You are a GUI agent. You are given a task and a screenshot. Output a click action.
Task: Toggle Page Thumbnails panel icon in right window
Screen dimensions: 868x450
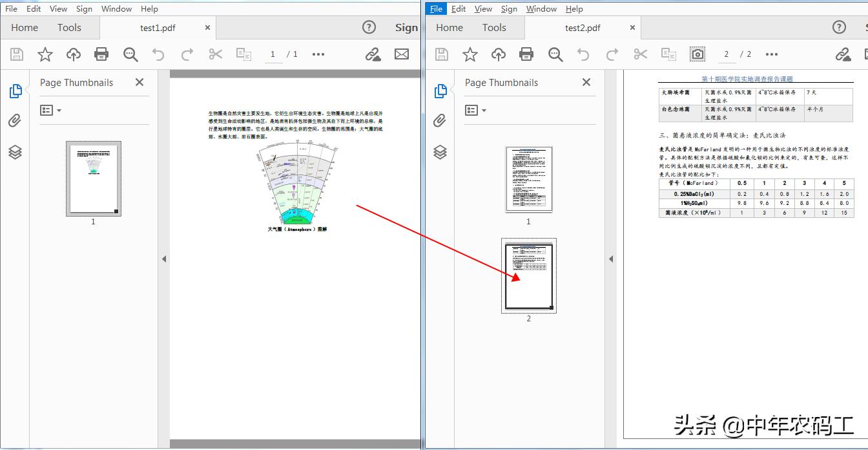pos(440,91)
